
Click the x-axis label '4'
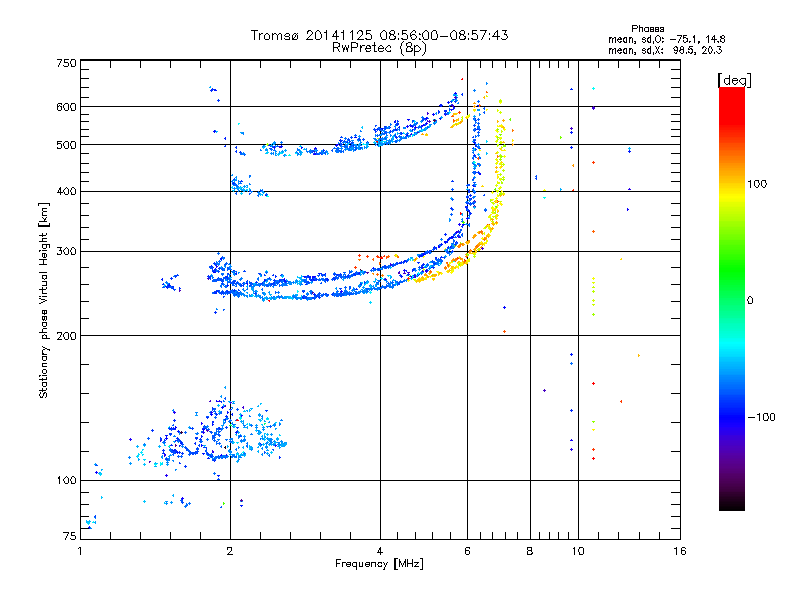[380, 551]
